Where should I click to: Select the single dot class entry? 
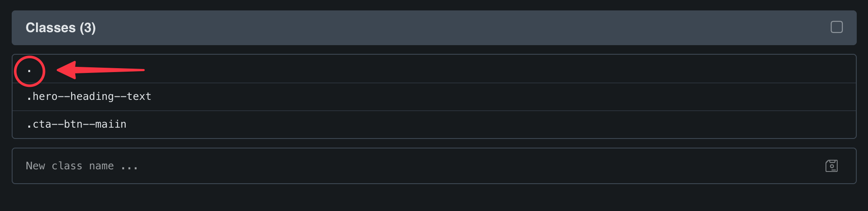(x=29, y=69)
